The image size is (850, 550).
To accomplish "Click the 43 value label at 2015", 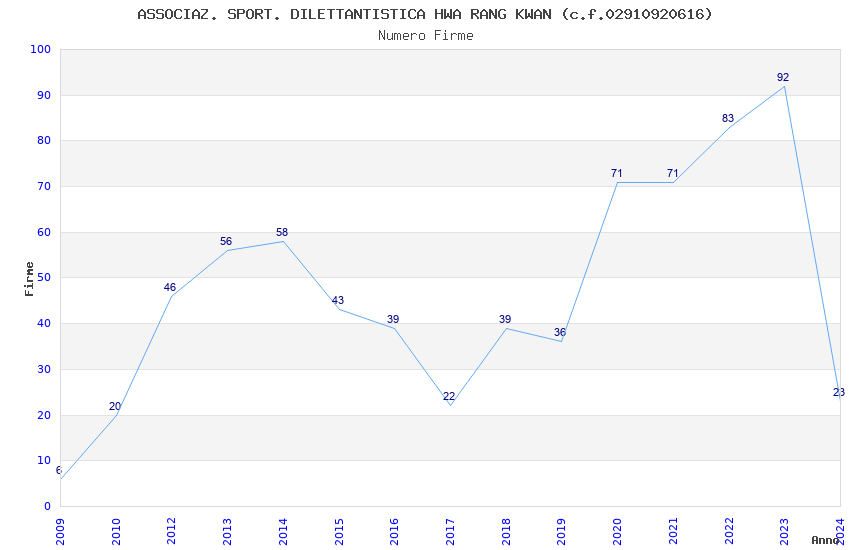I will 338,300.
